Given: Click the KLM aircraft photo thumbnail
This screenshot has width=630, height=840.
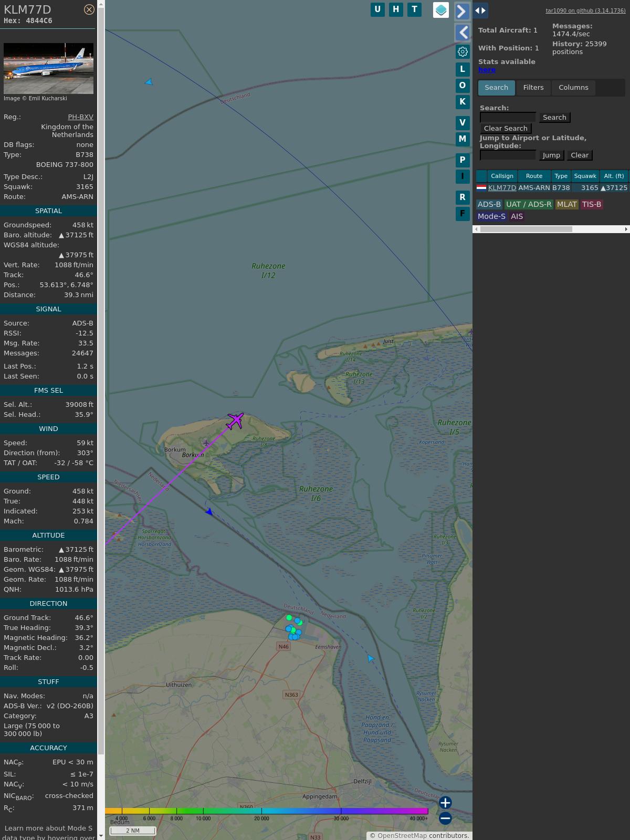Looking at the screenshot, I should click(48, 68).
